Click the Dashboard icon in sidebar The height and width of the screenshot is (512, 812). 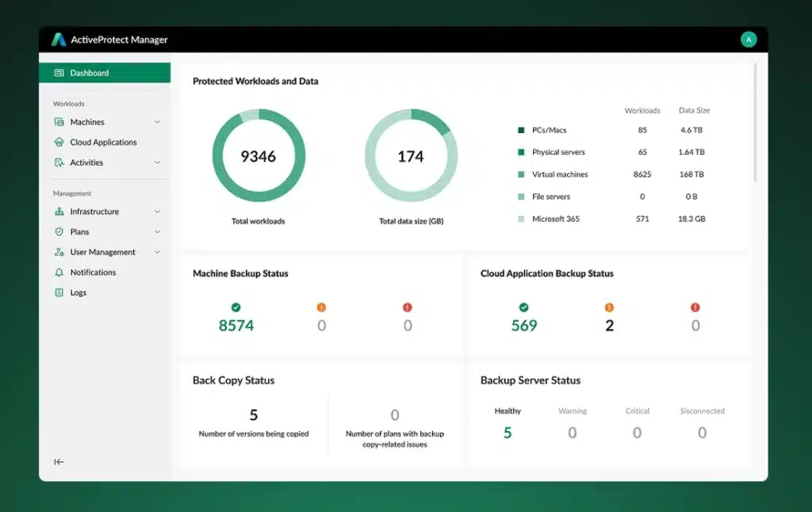coord(59,73)
